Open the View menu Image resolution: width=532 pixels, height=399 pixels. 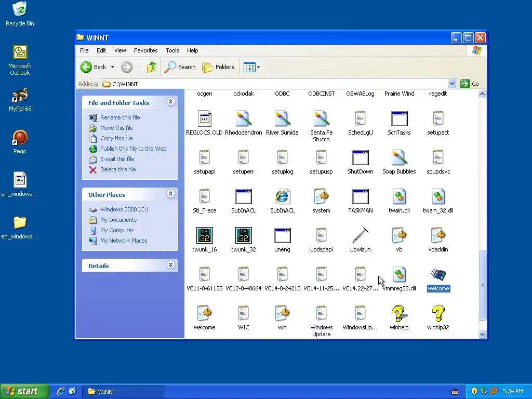[x=120, y=50]
